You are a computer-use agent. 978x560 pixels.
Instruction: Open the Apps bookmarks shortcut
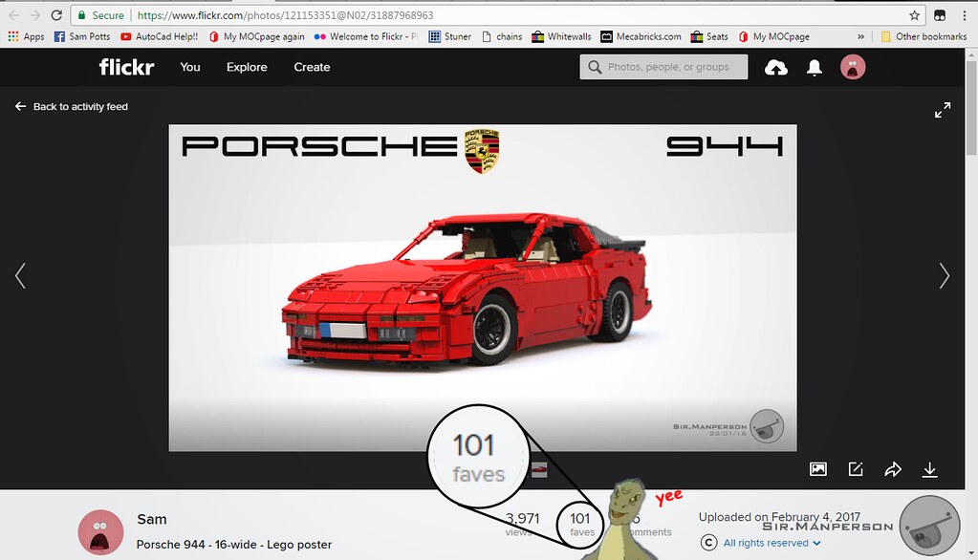[x=26, y=37]
